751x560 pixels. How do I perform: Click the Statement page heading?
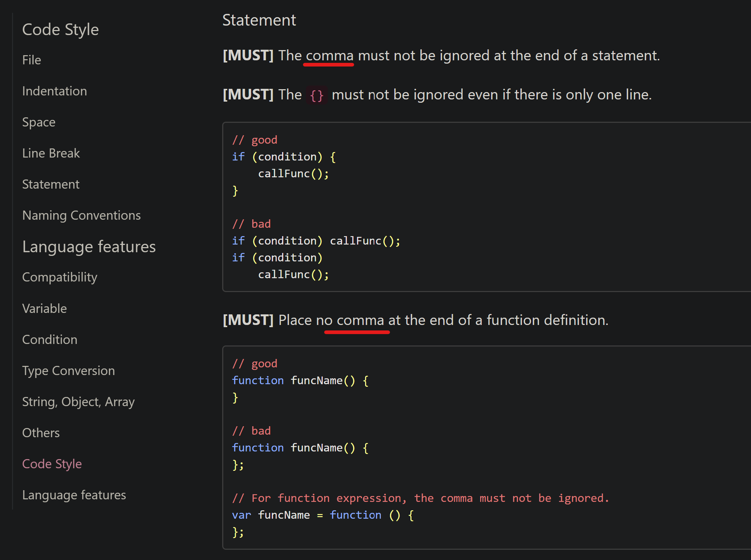(259, 20)
